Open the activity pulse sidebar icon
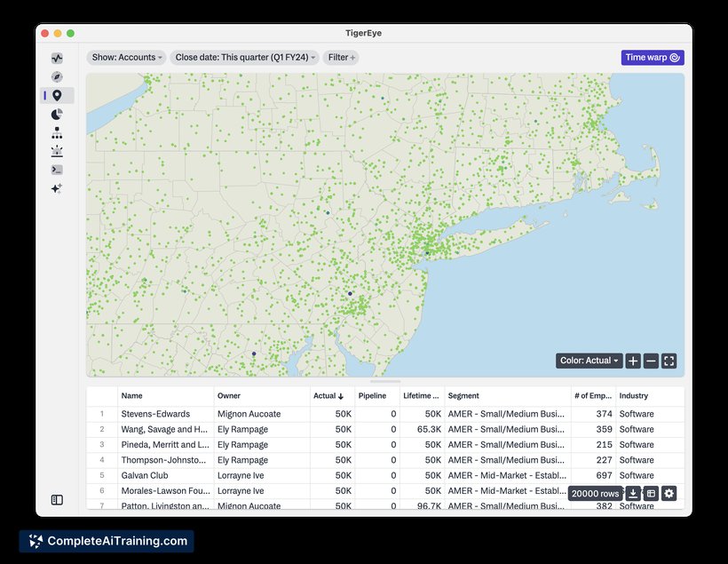Viewport: 728px width, 564px height. 57,58
